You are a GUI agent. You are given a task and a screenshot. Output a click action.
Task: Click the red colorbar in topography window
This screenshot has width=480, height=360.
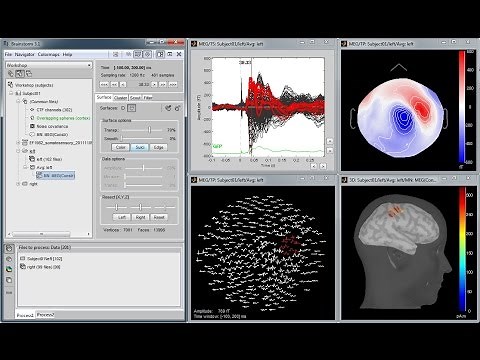[x=462, y=107]
